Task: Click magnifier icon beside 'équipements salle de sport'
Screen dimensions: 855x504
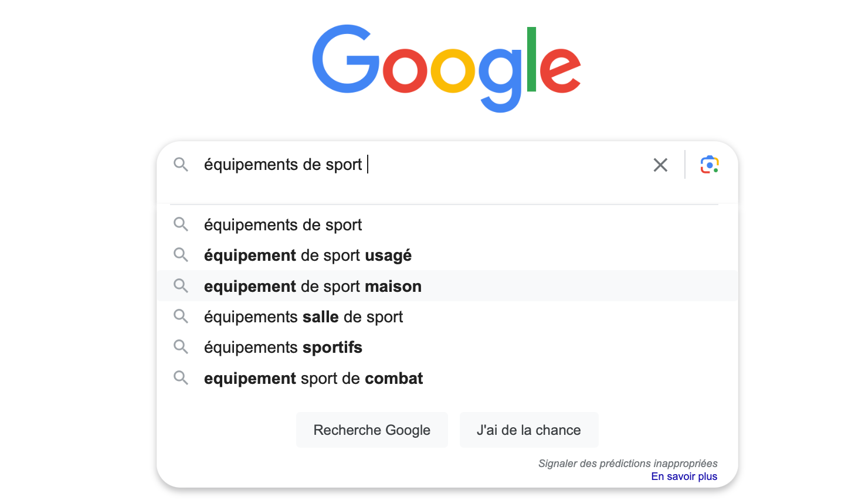Action: [x=181, y=316]
